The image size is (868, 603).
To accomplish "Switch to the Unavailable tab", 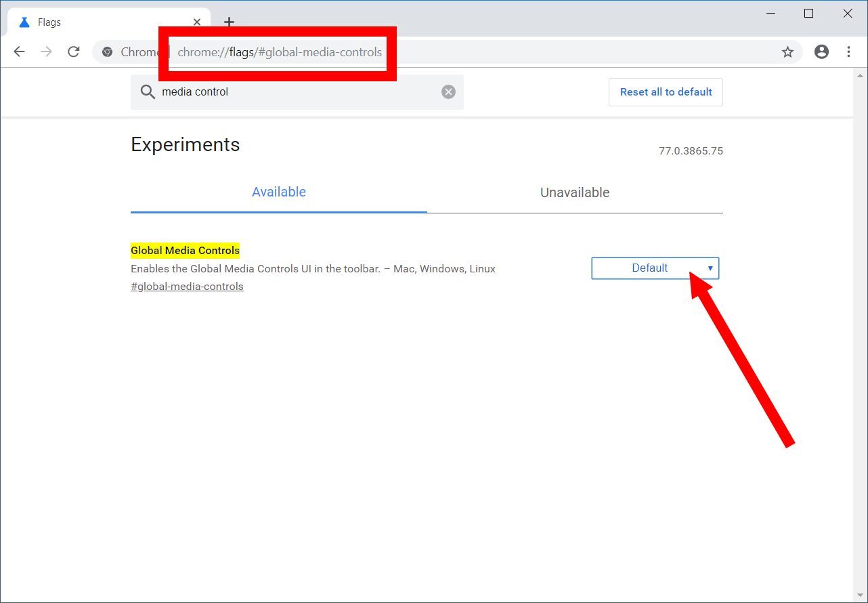I will 575,192.
